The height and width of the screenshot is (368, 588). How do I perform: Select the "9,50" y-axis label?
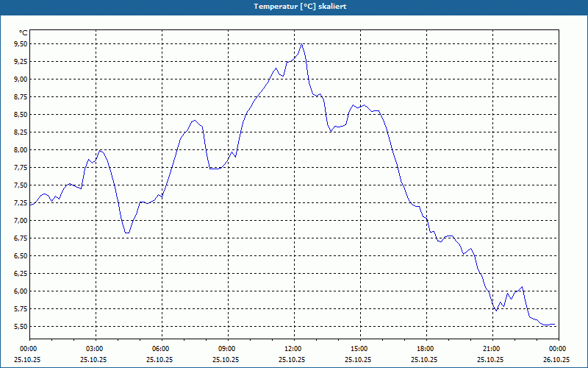point(21,44)
